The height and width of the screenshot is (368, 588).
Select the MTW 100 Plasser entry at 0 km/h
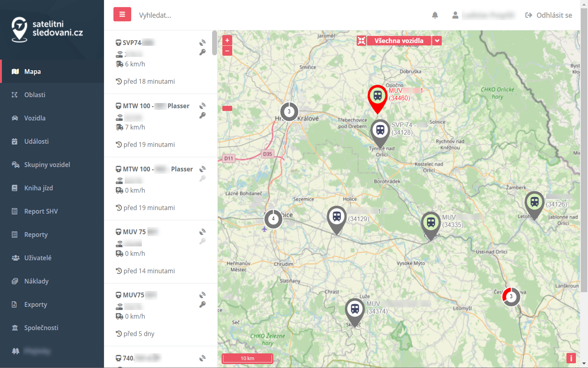pyautogui.click(x=161, y=189)
